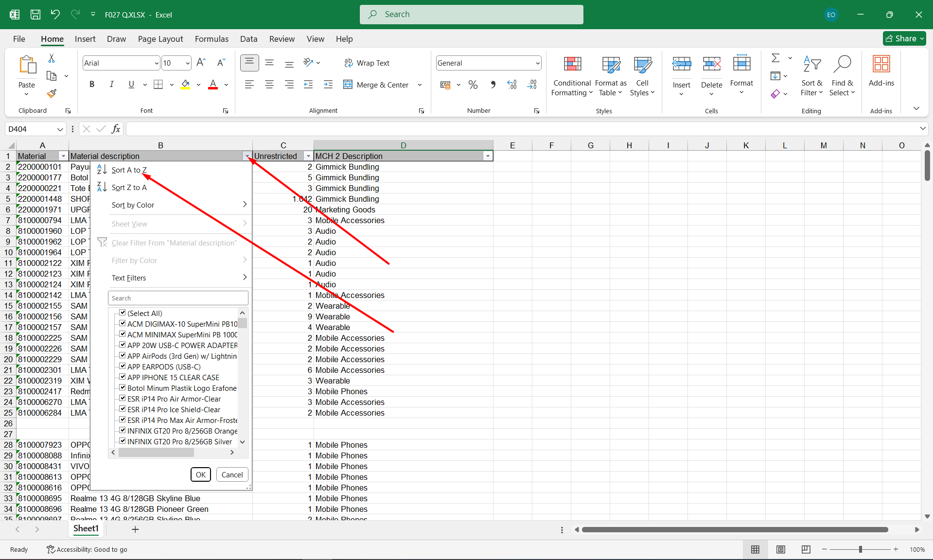933x560 pixels.
Task: Uncheck APP EARPODS (USB-C) filter item
Action: pos(123,367)
